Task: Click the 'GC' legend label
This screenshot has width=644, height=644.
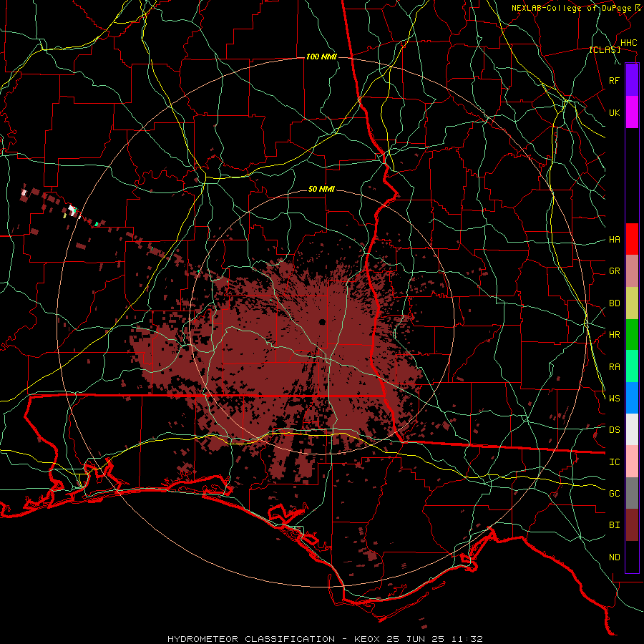Action: [614, 494]
